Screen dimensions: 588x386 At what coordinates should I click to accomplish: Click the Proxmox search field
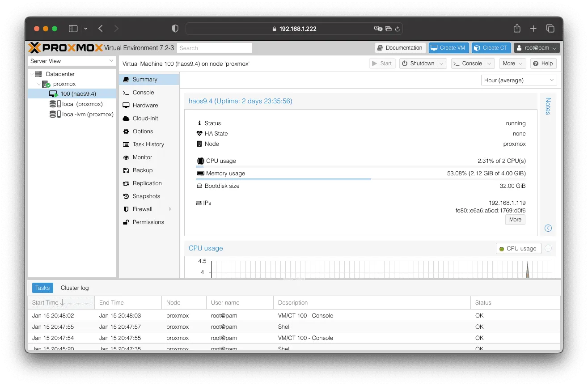[x=215, y=48]
